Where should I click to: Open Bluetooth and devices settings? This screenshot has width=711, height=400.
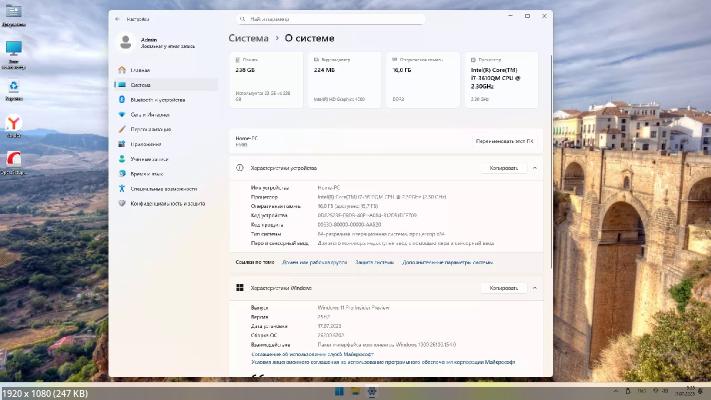[x=166, y=100]
